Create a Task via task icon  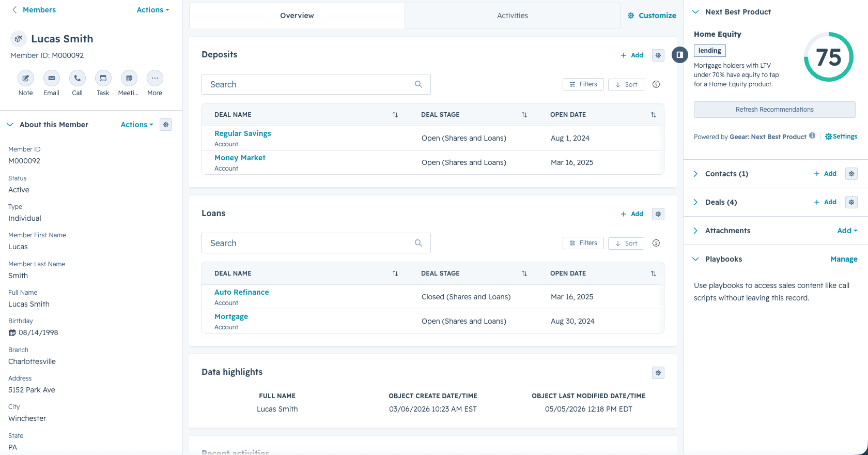[103, 78]
